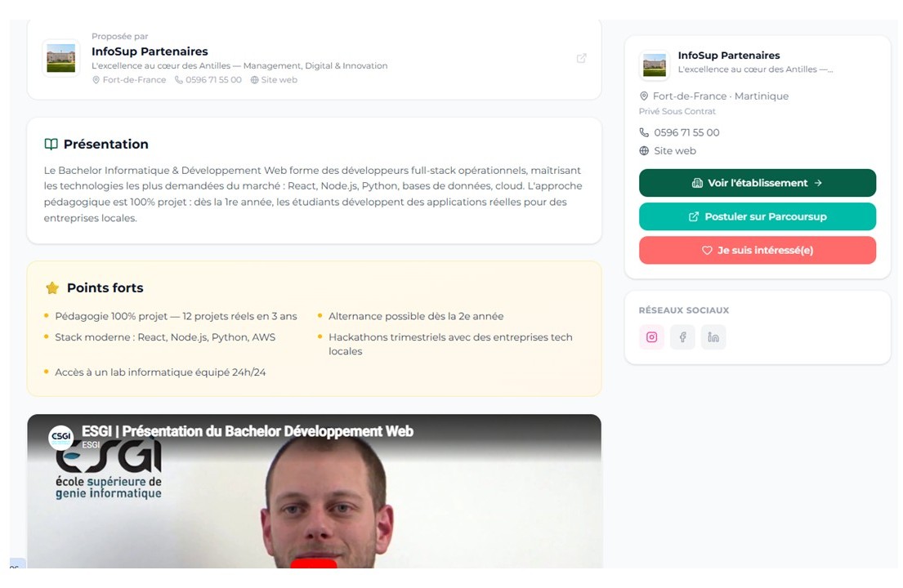Play the ESGI video with red play button
903x588 pixels.
click(314, 563)
